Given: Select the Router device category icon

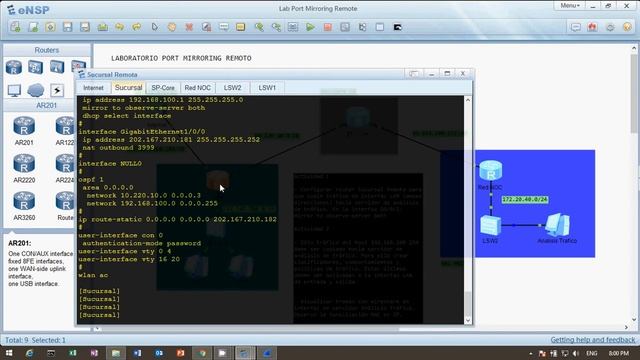Looking at the screenshot, I should pos(14,67).
